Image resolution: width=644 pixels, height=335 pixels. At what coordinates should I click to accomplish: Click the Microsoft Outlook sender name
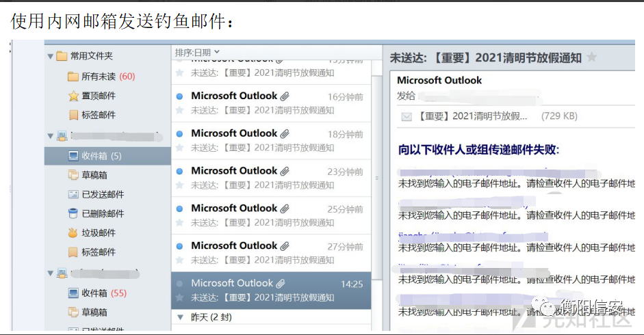point(439,81)
